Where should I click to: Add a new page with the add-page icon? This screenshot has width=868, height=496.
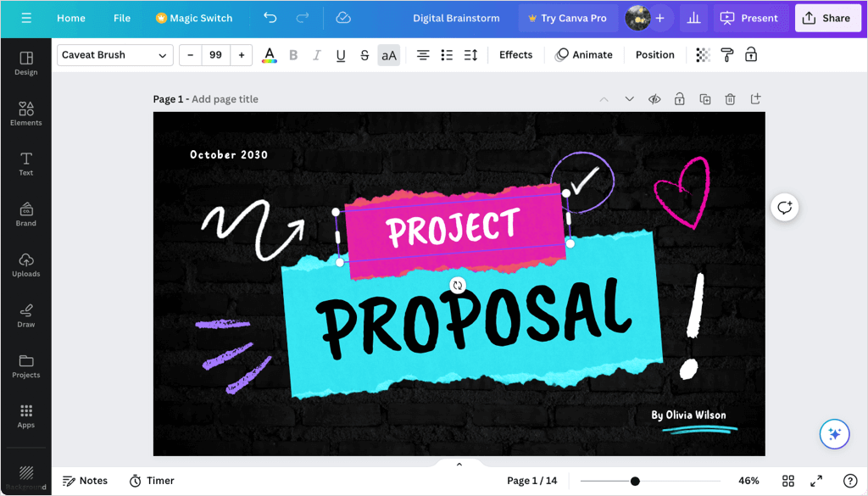755,98
